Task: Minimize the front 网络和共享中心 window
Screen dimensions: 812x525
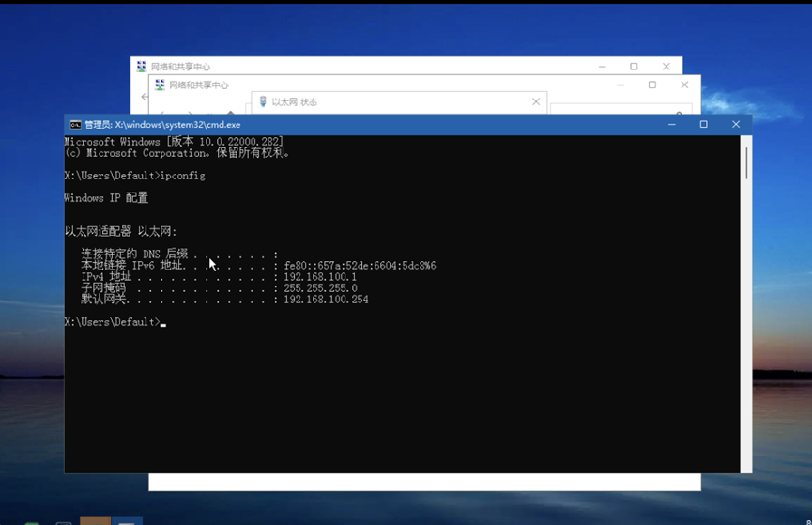Action: [x=620, y=85]
